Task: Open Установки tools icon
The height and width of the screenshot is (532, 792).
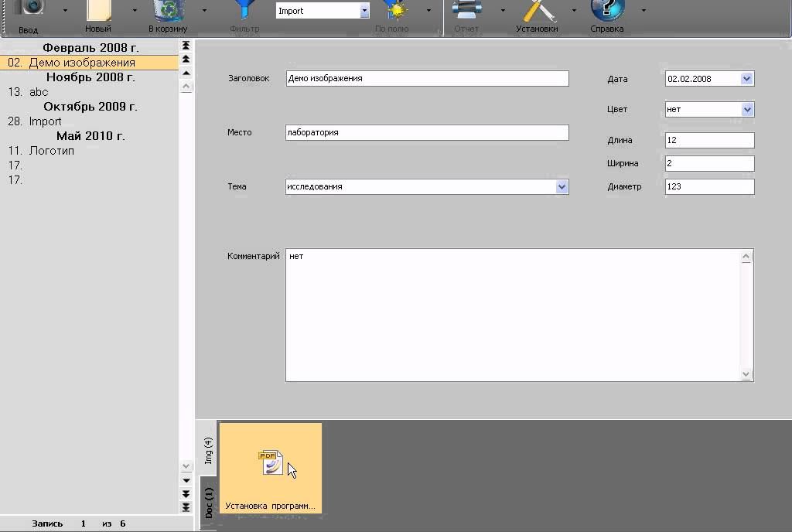Action: (x=538, y=11)
